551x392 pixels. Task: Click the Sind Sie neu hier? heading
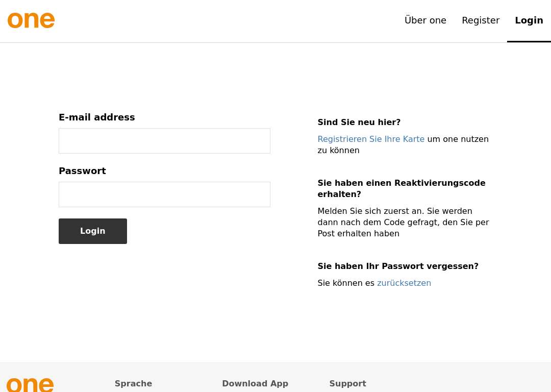pyautogui.click(x=359, y=122)
